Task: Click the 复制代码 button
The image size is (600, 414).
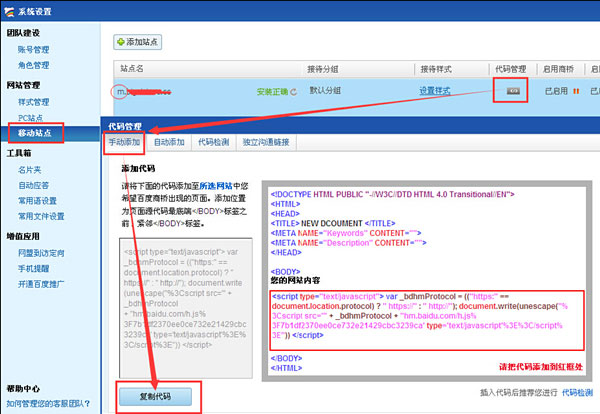Action: tap(155, 397)
